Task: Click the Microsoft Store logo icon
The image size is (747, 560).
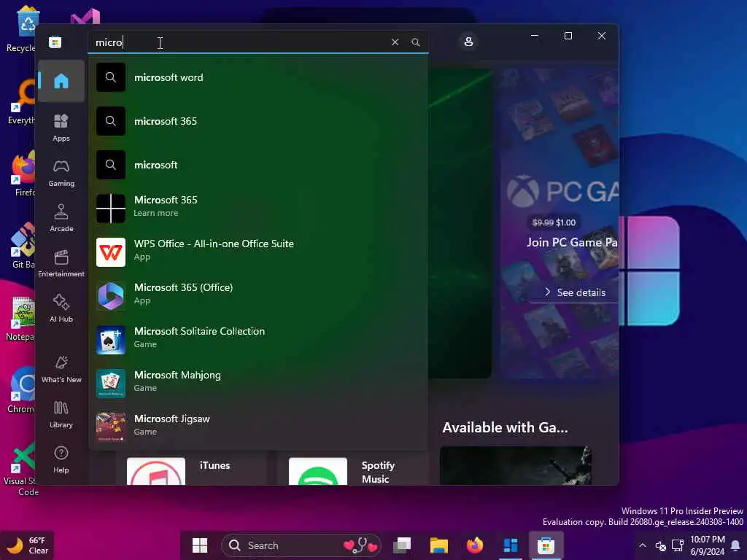Action: (x=55, y=42)
